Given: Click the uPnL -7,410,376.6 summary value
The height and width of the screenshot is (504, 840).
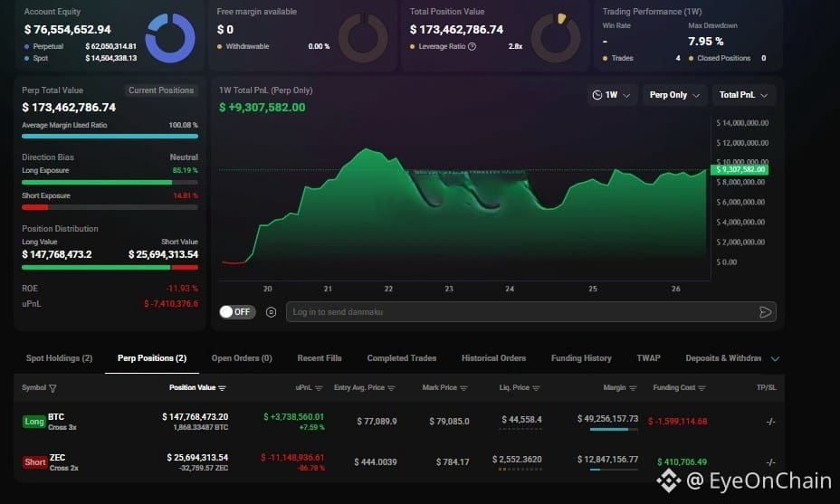Looking at the screenshot, I should [171, 304].
